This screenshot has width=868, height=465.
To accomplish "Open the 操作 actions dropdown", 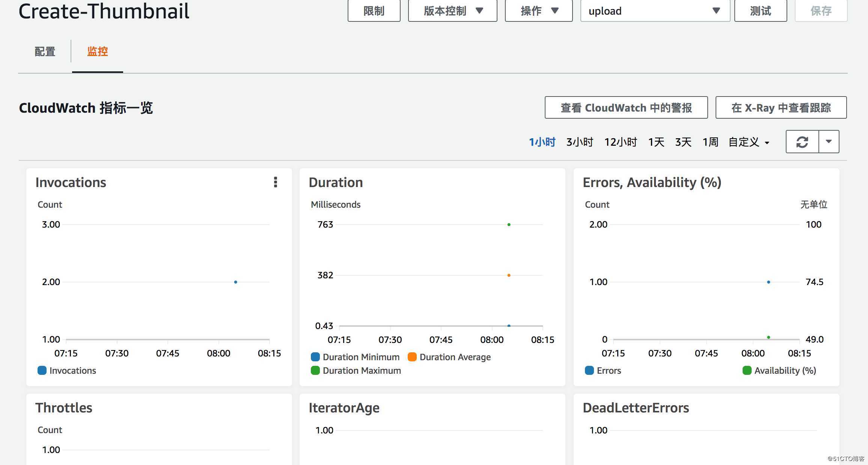I will tap(539, 11).
